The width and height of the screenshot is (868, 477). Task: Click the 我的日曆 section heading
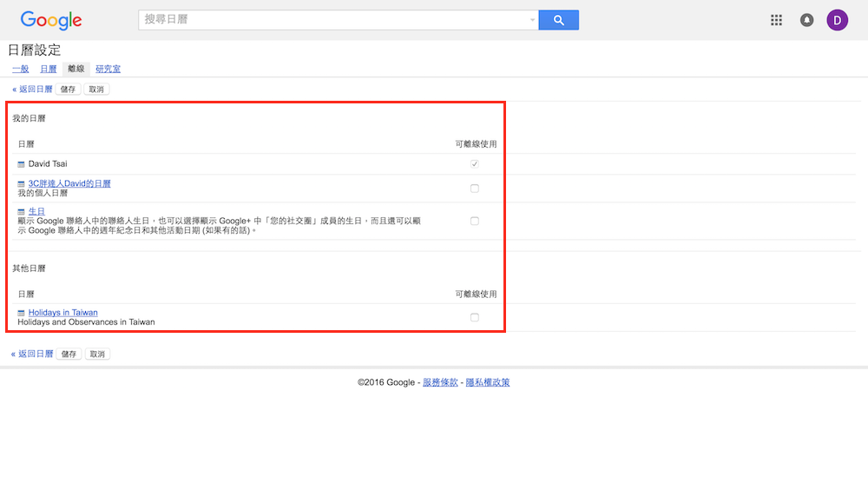29,118
